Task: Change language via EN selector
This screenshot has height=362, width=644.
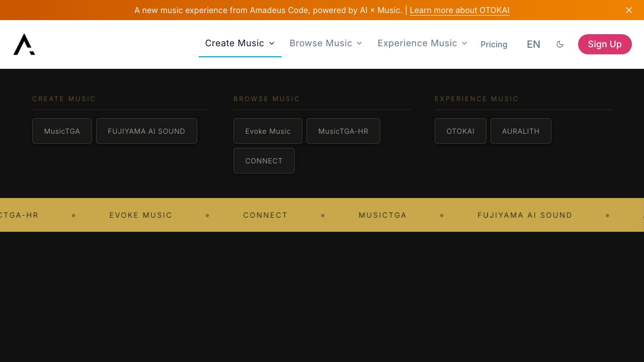Action: (533, 44)
